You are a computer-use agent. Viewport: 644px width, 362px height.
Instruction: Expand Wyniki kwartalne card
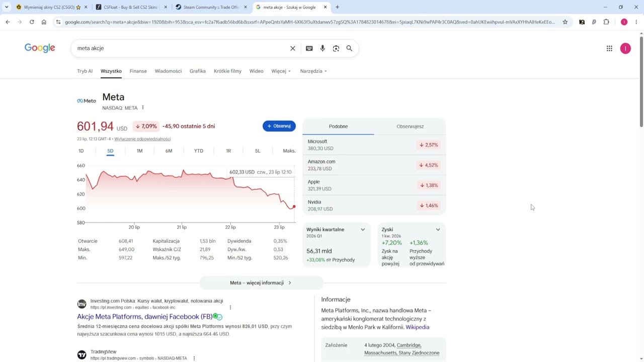(x=363, y=230)
